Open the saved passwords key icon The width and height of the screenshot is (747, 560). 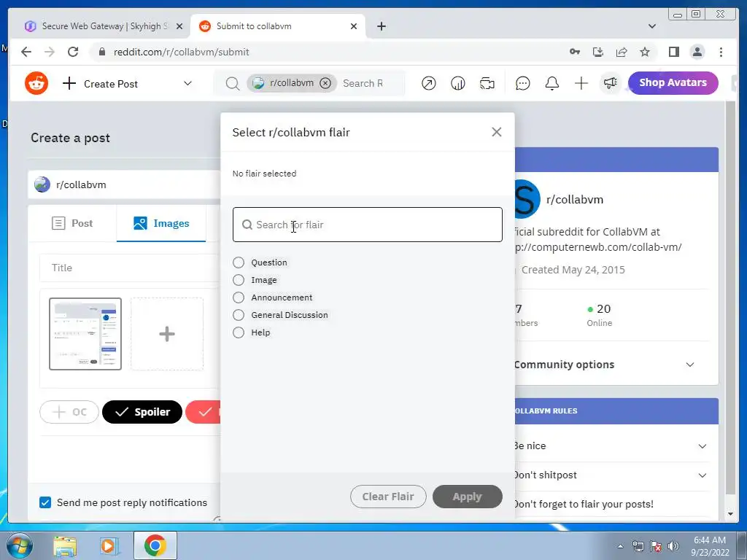pos(575,52)
